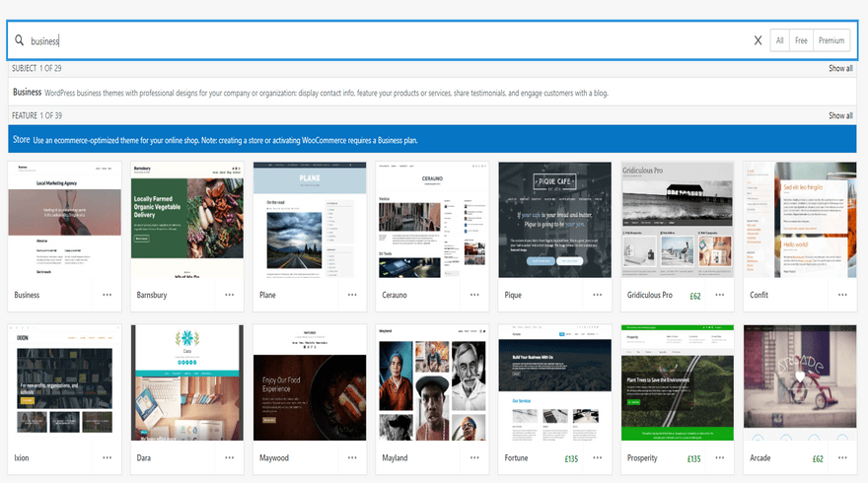
Task: Click the Confit theme name
Action: click(x=759, y=295)
